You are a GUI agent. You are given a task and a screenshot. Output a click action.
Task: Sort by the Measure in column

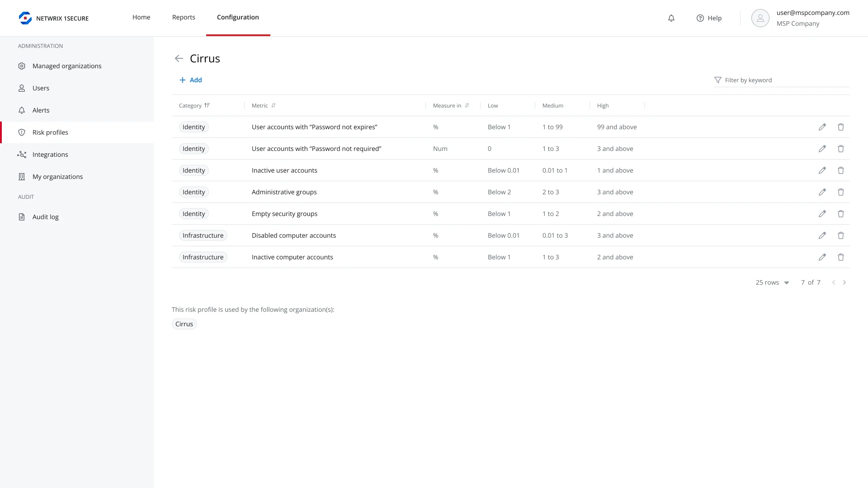pyautogui.click(x=451, y=105)
